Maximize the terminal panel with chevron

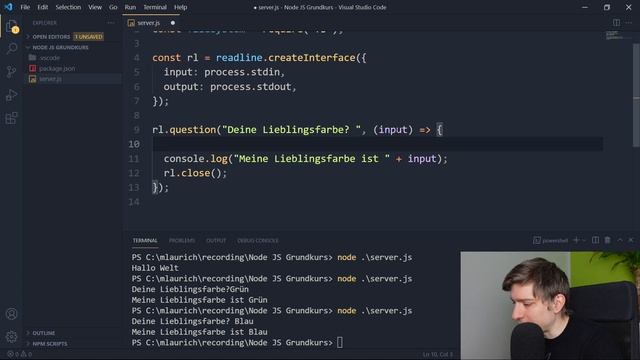pos(620,240)
